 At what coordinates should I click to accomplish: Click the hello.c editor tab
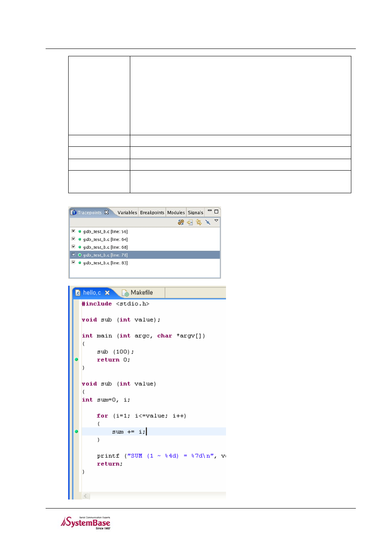(x=92, y=293)
